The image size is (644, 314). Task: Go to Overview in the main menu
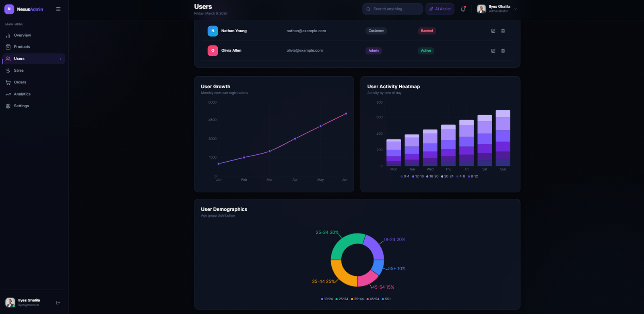pos(22,35)
